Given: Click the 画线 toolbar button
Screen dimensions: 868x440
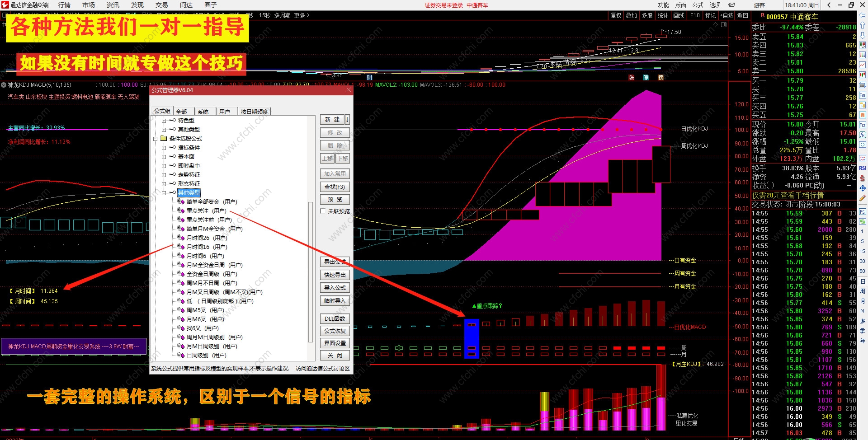Looking at the screenshot, I should 679,15.
